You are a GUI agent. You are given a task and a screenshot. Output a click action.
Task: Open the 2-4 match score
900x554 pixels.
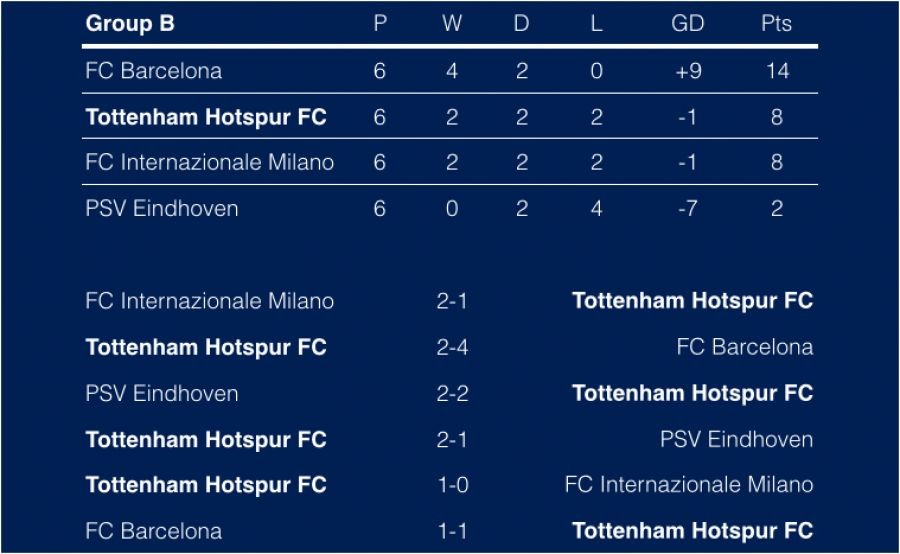(x=452, y=347)
